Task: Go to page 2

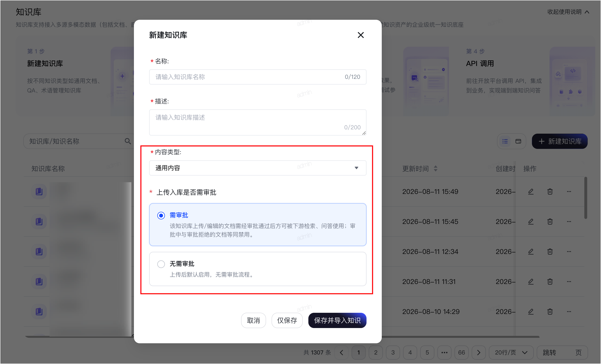Action: tap(376, 353)
